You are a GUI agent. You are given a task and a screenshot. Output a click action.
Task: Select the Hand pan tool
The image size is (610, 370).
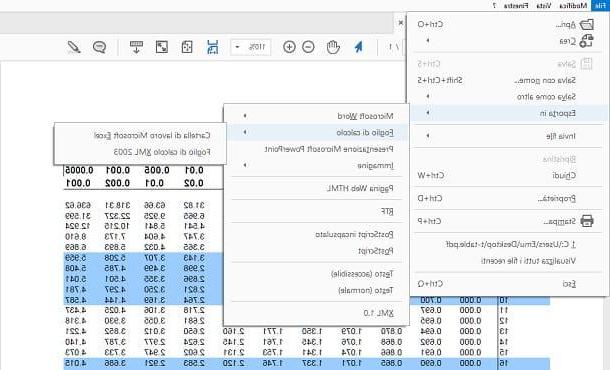click(333, 47)
